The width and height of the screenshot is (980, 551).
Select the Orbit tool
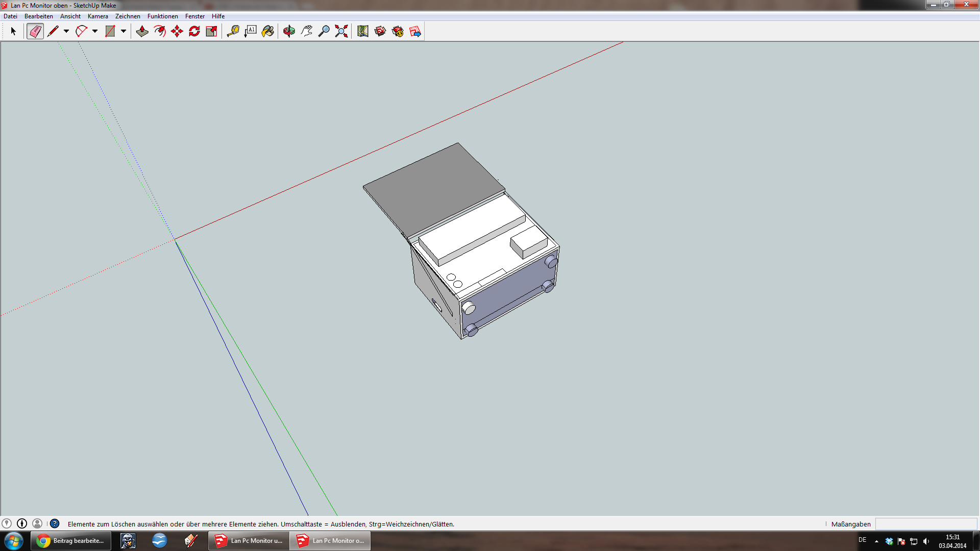tap(289, 32)
